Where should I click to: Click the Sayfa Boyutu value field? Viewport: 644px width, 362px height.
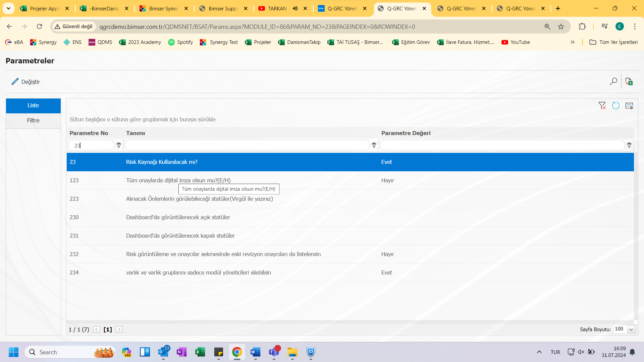[x=620, y=329]
